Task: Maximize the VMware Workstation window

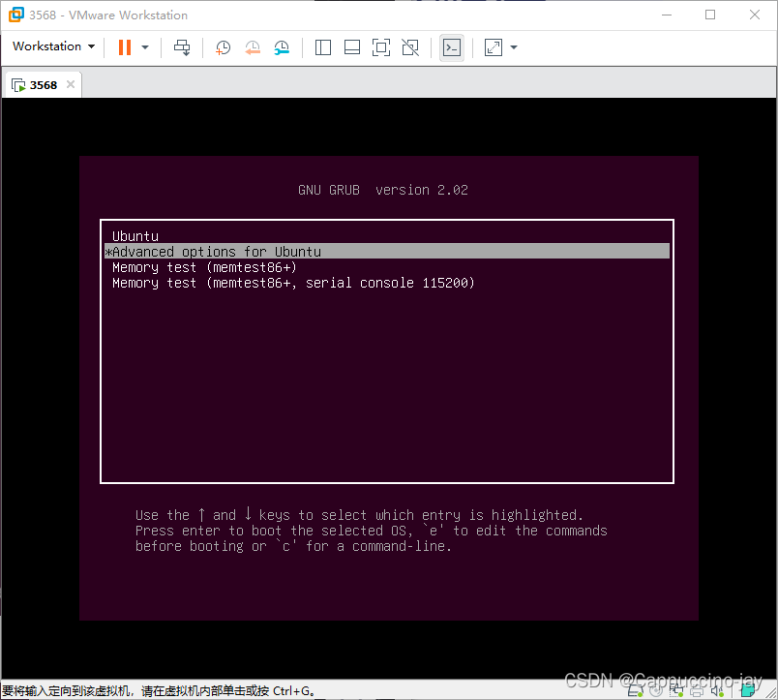Action: click(x=710, y=15)
